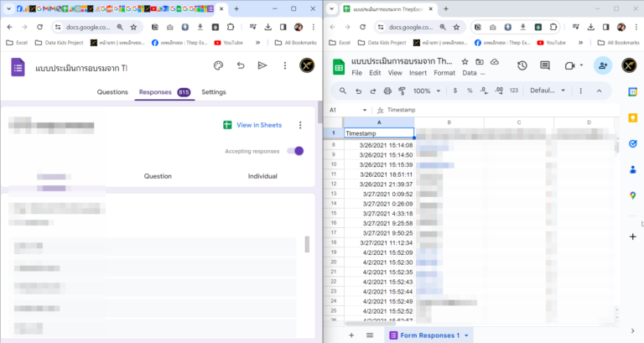Get add-ons with side panel plus
The height and width of the screenshot is (343, 644).
tap(633, 236)
